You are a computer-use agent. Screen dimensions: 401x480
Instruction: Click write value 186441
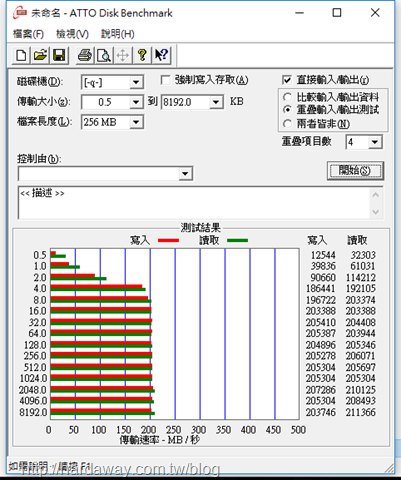321,288
